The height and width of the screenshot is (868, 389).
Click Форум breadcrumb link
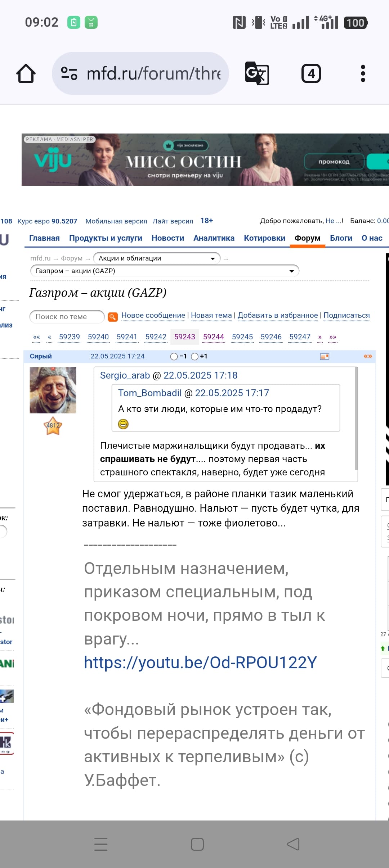click(72, 258)
